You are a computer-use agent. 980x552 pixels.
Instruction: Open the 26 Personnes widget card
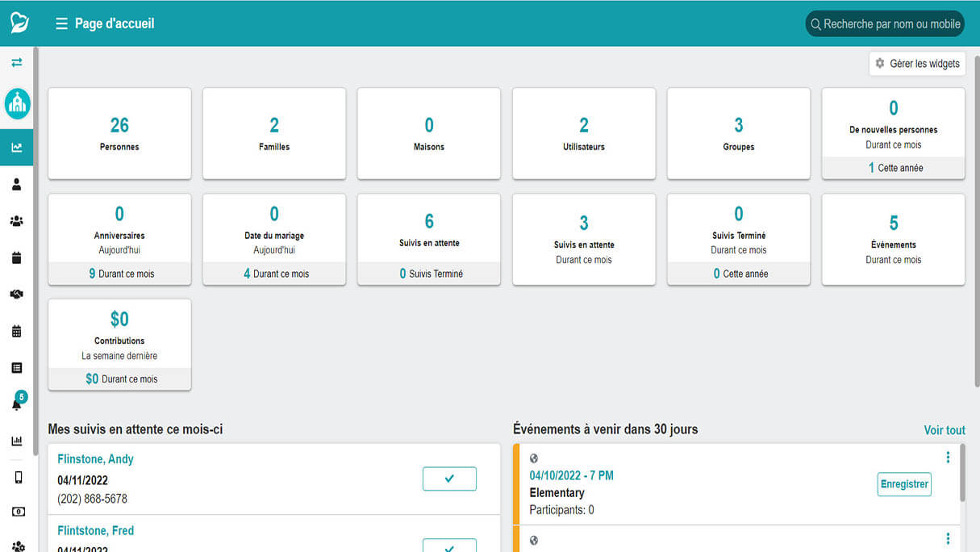pyautogui.click(x=119, y=133)
